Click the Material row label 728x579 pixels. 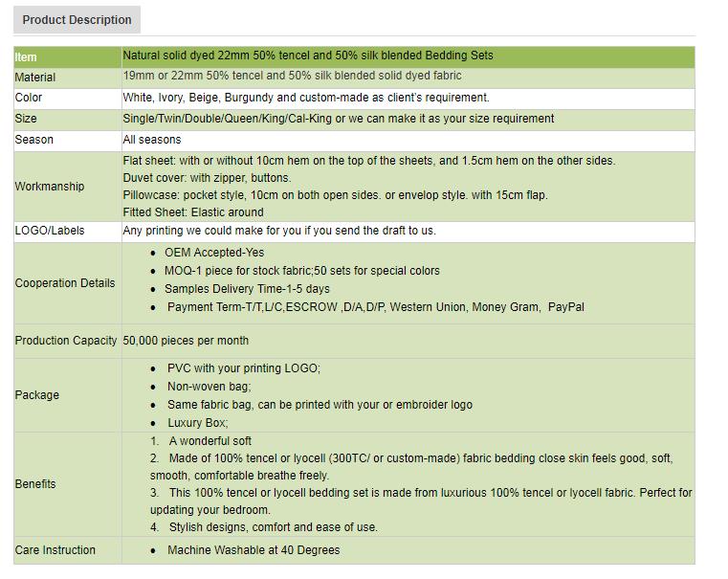pos(34,78)
